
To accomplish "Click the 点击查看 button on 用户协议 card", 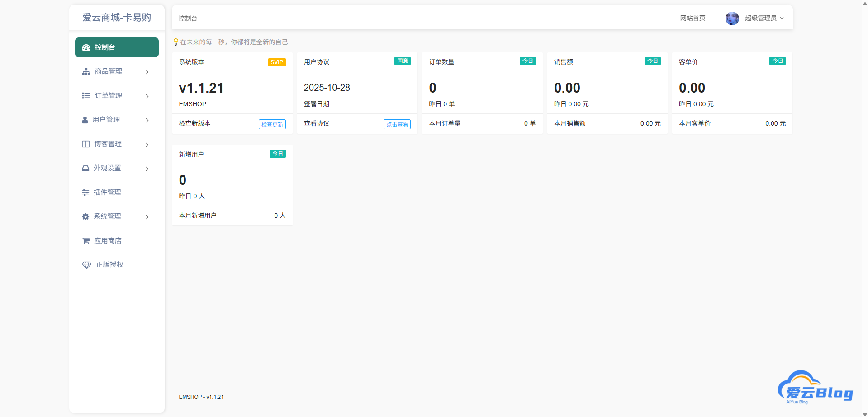I will (397, 124).
